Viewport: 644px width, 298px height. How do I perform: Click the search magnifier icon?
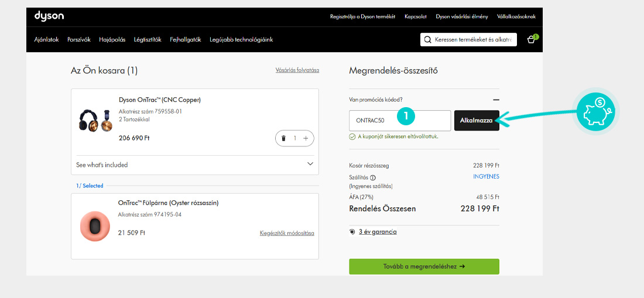pos(428,40)
